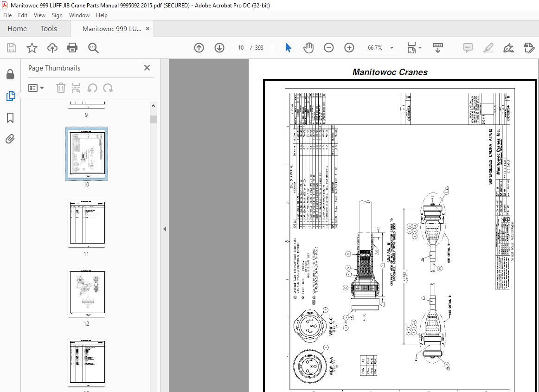Zoom in with the plus icon
This screenshot has height=392, width=539.
pyautogui.click(x=349, y=48)
